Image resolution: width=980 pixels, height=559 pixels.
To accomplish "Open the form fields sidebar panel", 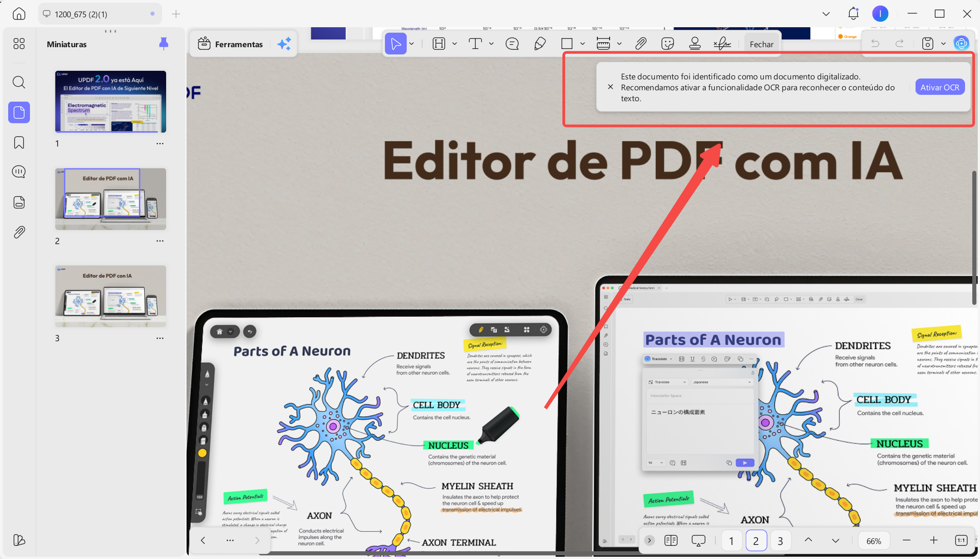I will click(x=19, y=202).
